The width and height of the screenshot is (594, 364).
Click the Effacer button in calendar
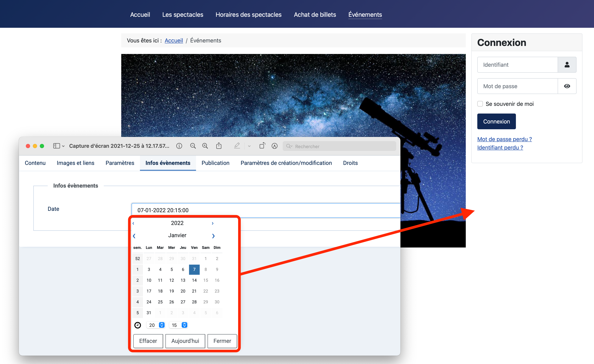(x=148, y=341)
